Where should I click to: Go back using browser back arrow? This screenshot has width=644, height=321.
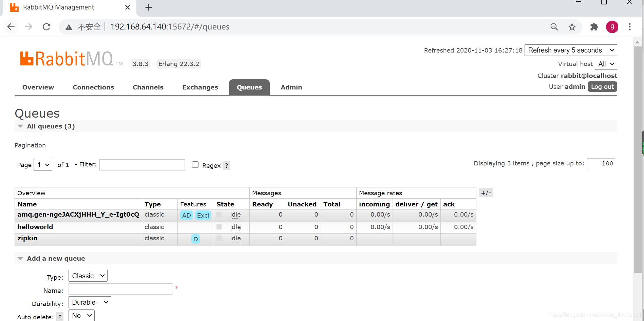pos(11,27)
